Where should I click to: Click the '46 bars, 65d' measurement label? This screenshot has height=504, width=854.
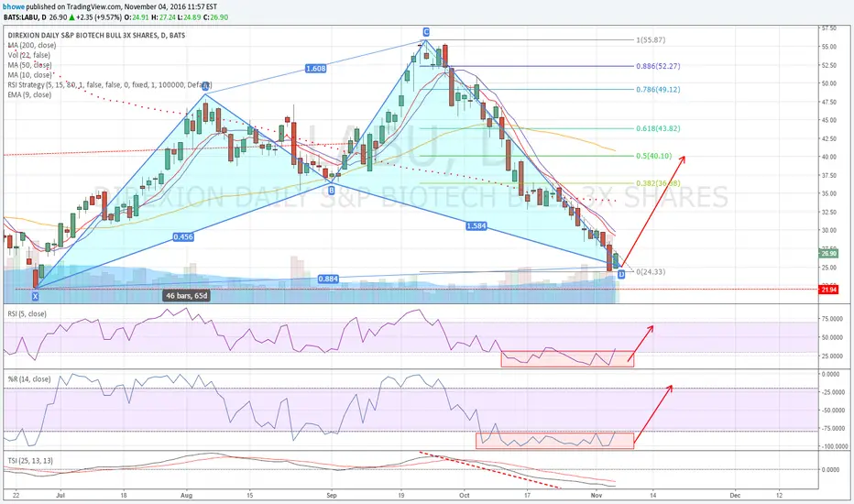coord(186,296)
